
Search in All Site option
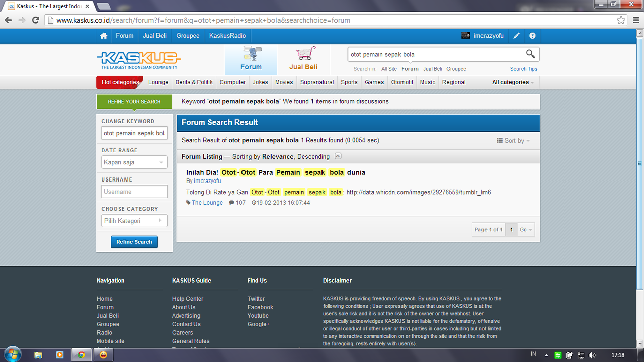point(389,69)
